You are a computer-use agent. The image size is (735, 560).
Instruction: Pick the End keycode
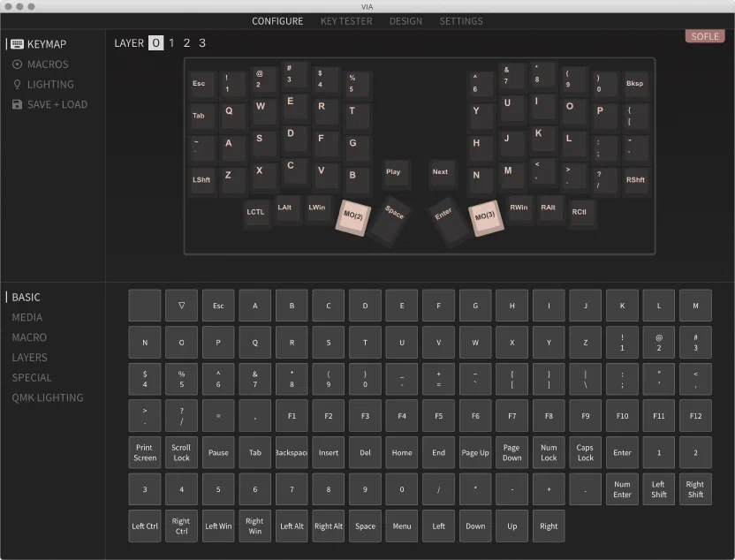coord(439,453)
